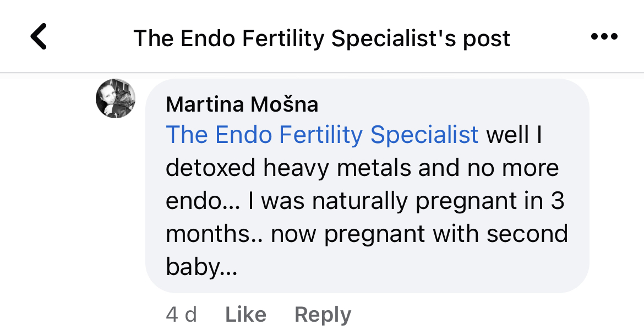
Task: Click the commenter name Martina Mošna
Action: 242,104
